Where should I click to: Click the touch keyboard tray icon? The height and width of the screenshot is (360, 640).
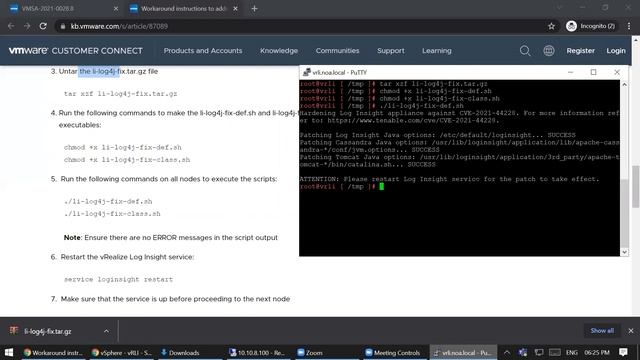click(x=555, y=352)
